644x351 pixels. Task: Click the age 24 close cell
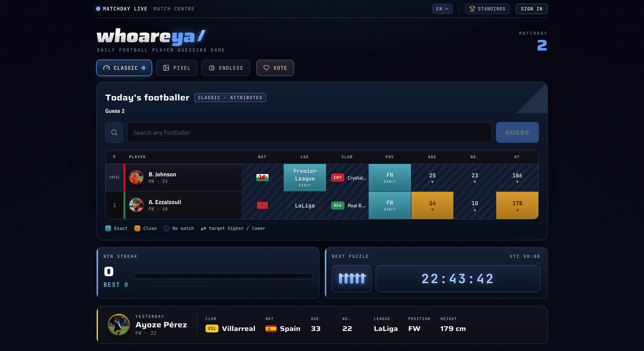tap(432, 205)
